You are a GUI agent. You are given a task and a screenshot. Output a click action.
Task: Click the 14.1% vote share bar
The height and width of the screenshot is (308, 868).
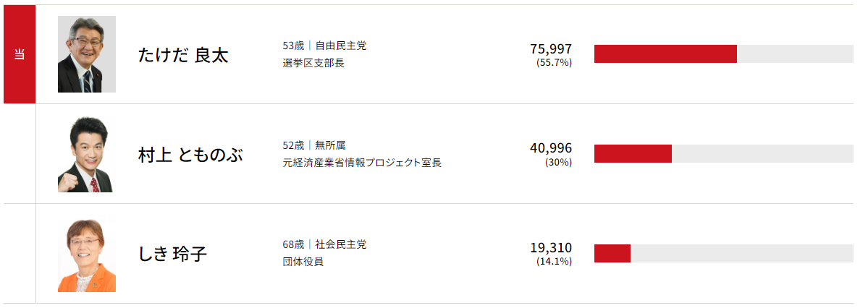[612, 254]
